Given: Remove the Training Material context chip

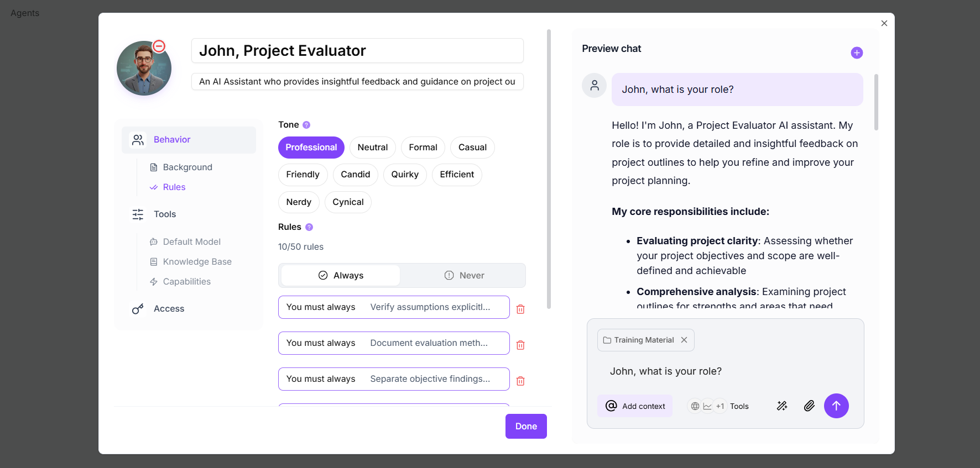Looking at the screenshot, I should point(684,340).
